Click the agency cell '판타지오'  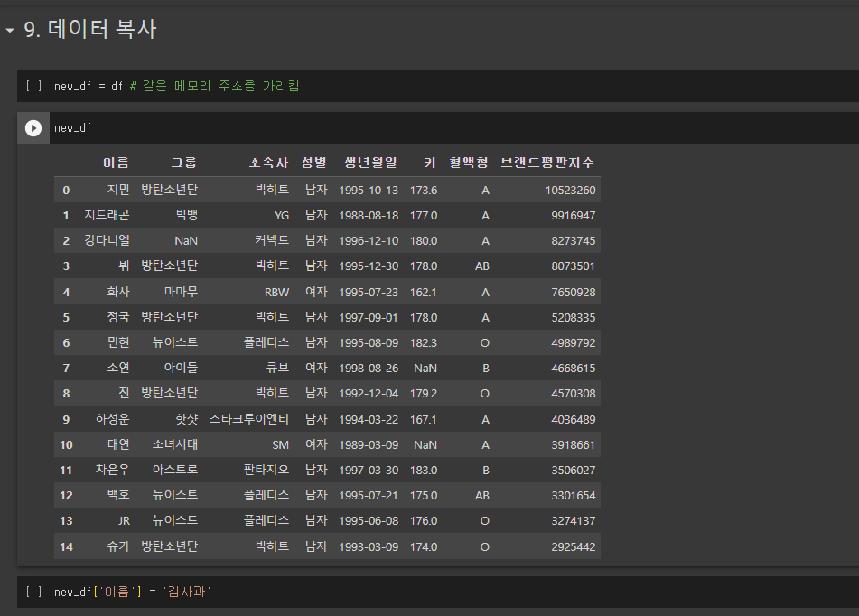tap(266, 469)
